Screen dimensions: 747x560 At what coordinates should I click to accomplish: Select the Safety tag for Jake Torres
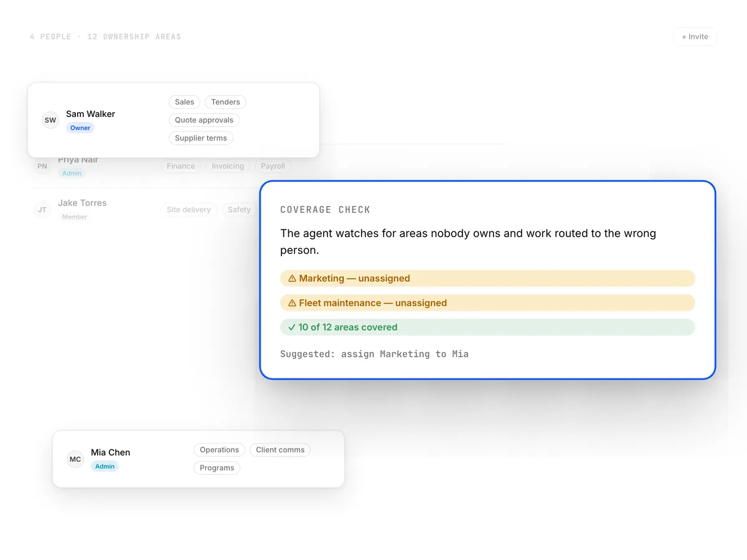tap(239, 210)
